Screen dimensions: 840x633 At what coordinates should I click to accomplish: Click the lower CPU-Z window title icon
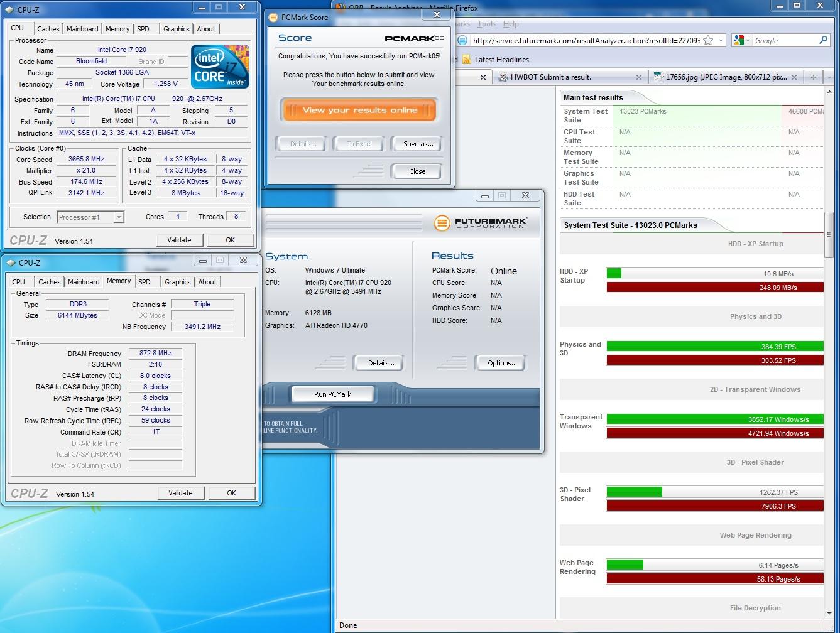(10, 263)
